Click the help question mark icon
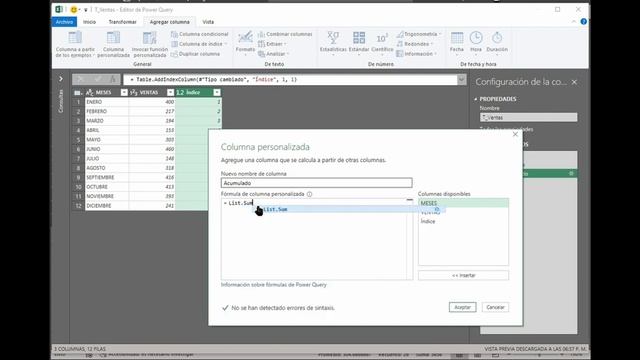640x360 pixels. (x=584, y=22)
